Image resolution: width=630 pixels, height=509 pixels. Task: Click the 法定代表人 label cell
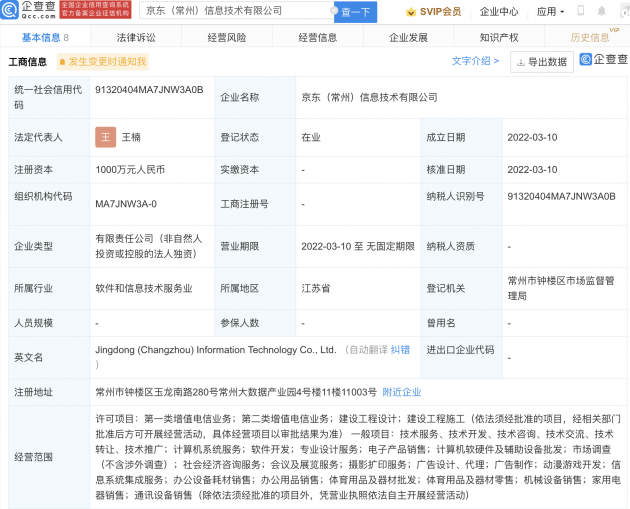(x=49, y=137)
